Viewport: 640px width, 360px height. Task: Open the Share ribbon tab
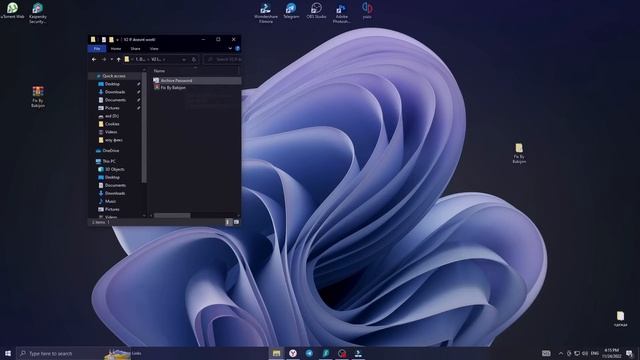coord(135,49)
